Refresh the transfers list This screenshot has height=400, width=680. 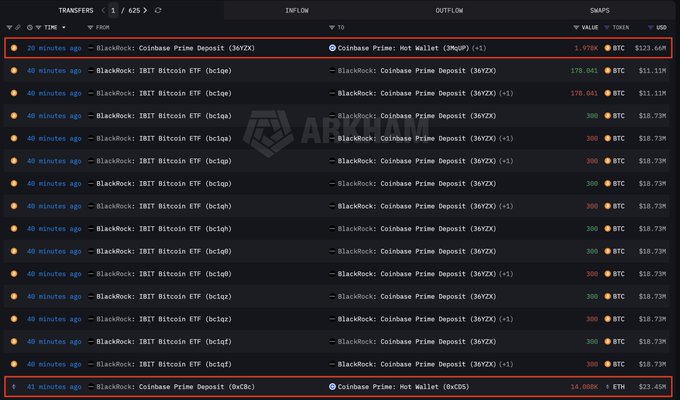pyautogui.click(x=158, y=10)
